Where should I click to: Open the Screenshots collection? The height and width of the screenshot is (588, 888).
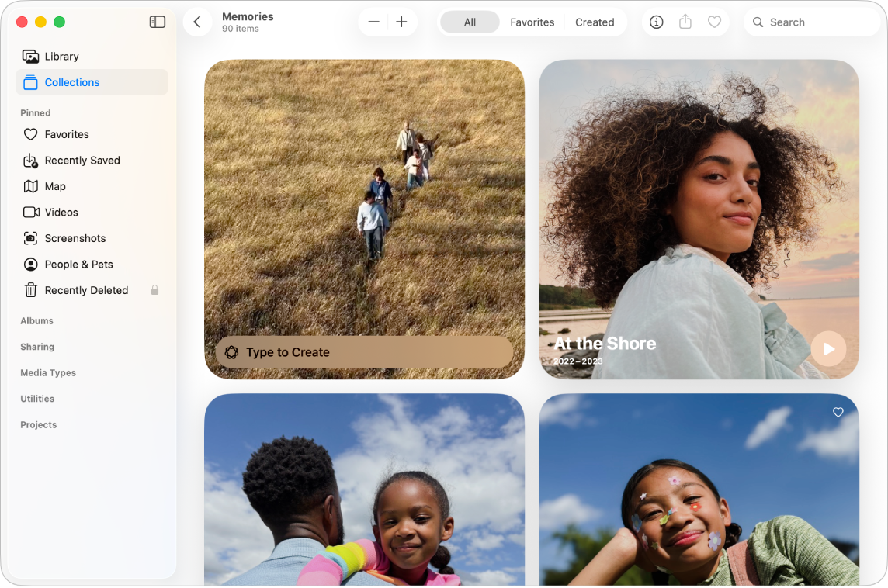pos(75,238)
